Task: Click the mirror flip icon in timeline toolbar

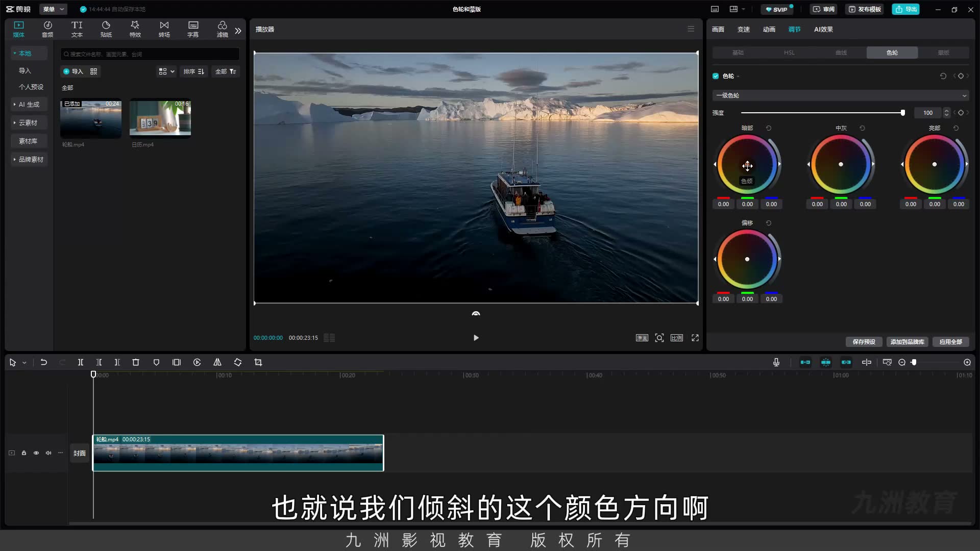Action: click(x=217, y=362)
